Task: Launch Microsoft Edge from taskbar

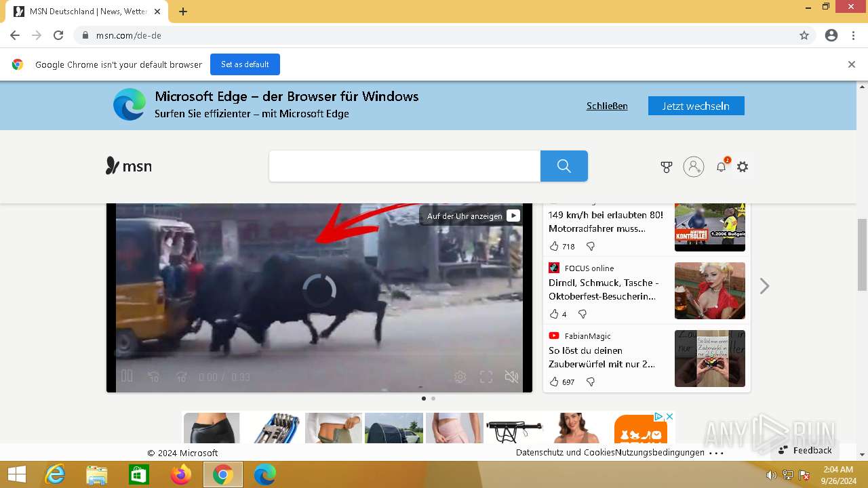Action: (265, 474)
